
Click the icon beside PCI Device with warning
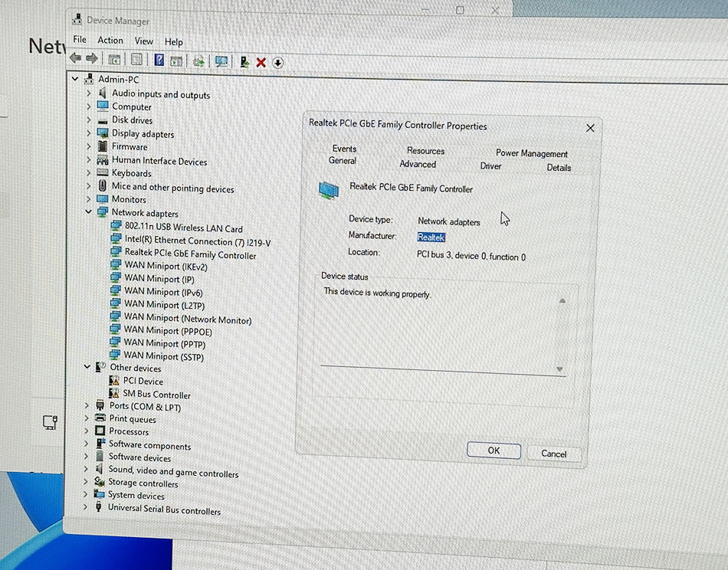pos(114,381)
